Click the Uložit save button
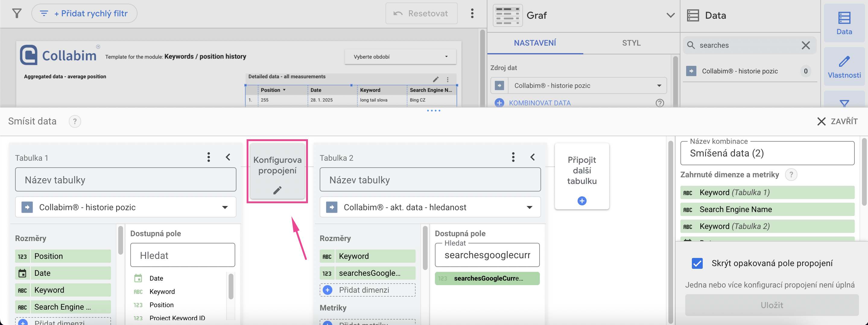Image resolution: width=868 pixels, height=325 pixels. (771, 305)
